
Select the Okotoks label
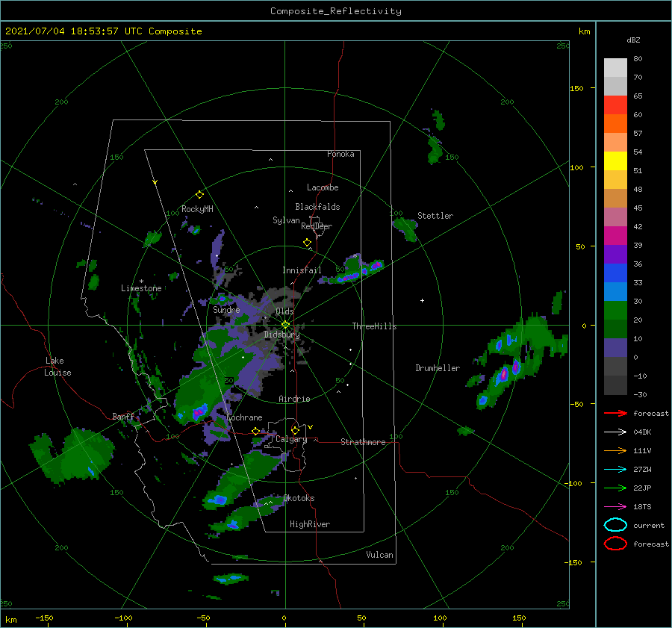tap(299, 498)
